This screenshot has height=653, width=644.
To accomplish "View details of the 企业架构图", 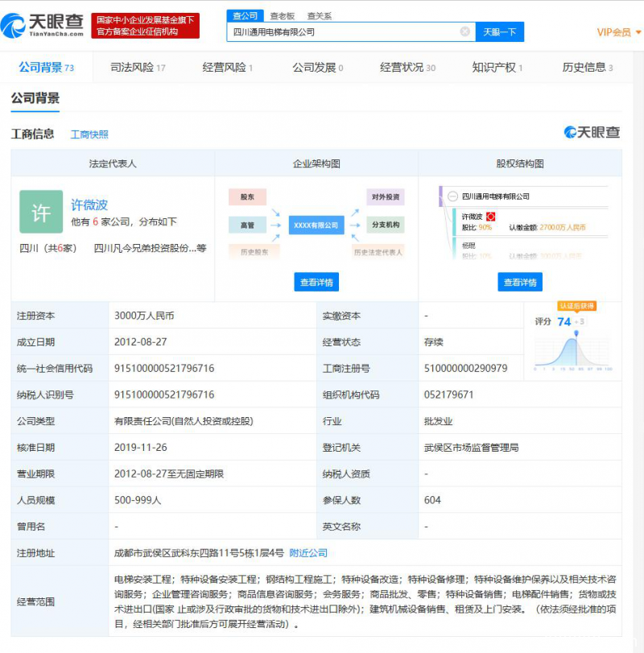I will [x=316, y=282].
